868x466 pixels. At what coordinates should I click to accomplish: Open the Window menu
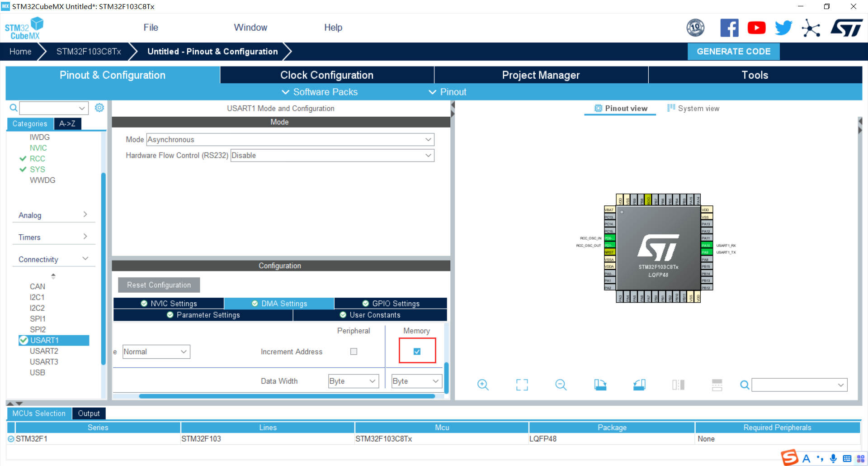click(250, 28)
